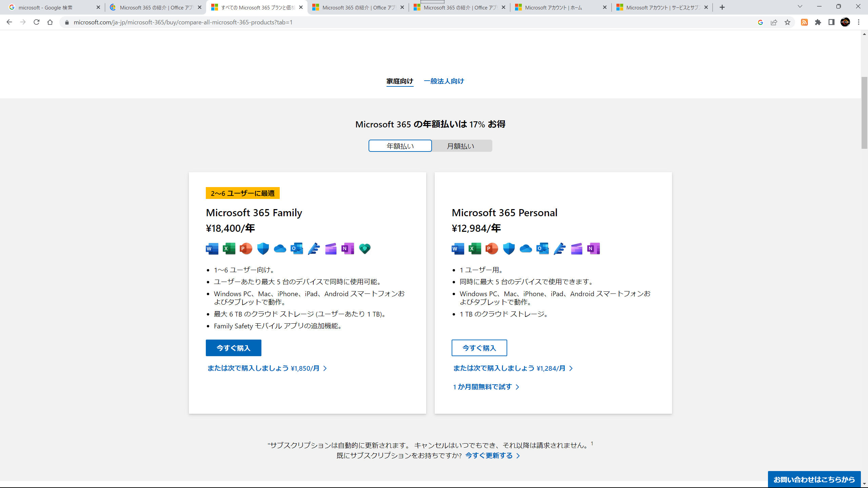The height and width of the screenshot is (488, 868).
Task: Click the PowerPoint icon in Personal plan
Action: click(x=492, y=249)
